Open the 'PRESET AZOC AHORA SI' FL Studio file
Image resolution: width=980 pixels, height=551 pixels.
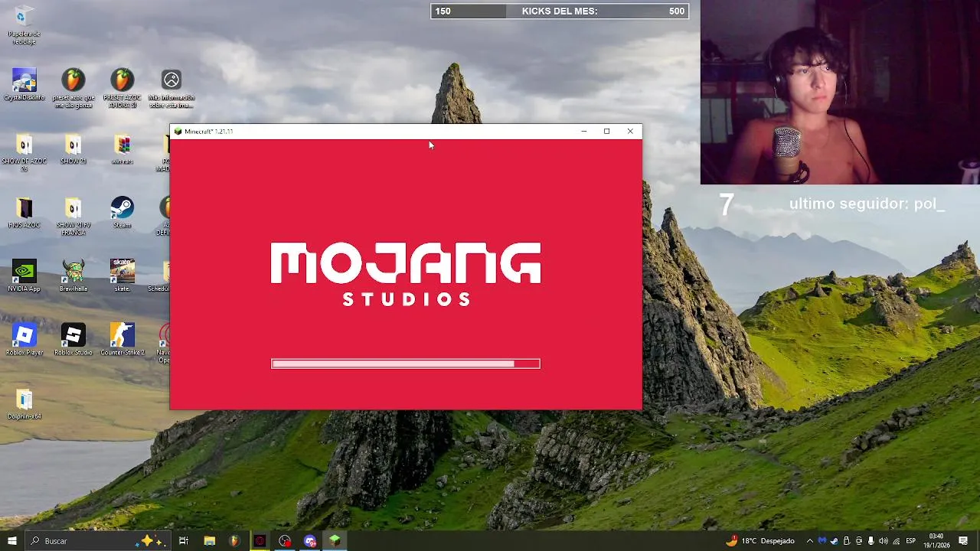[x=122, y=89]
